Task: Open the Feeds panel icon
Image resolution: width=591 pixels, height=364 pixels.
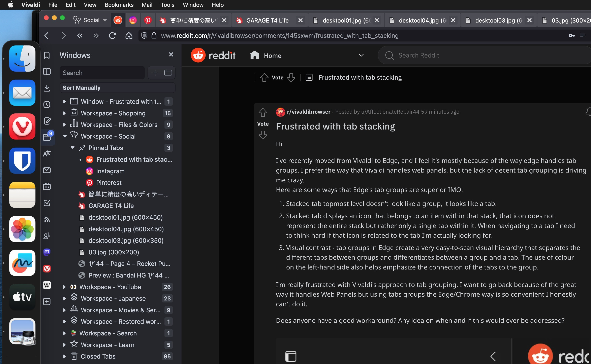Action: pos(47,219)
